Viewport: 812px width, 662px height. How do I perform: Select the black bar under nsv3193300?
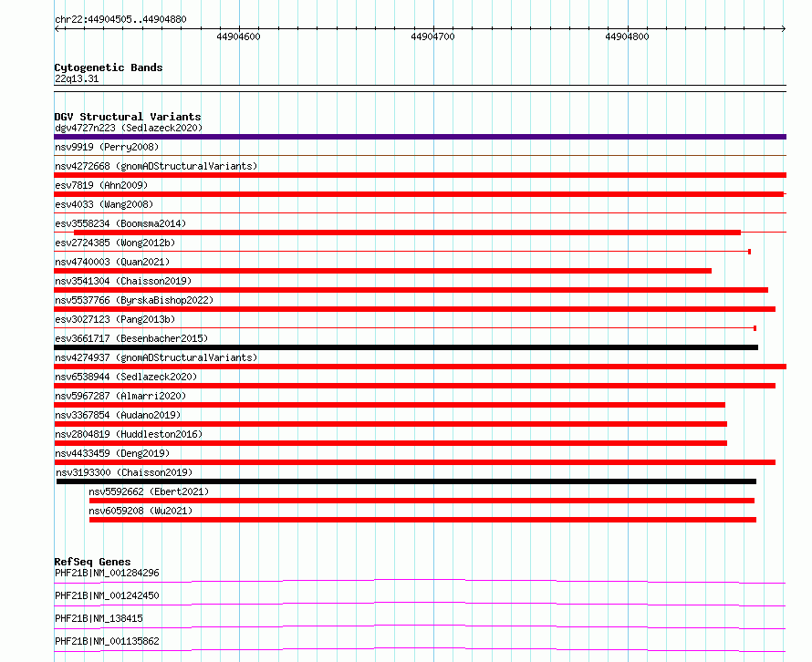click(x=406, y=481)
